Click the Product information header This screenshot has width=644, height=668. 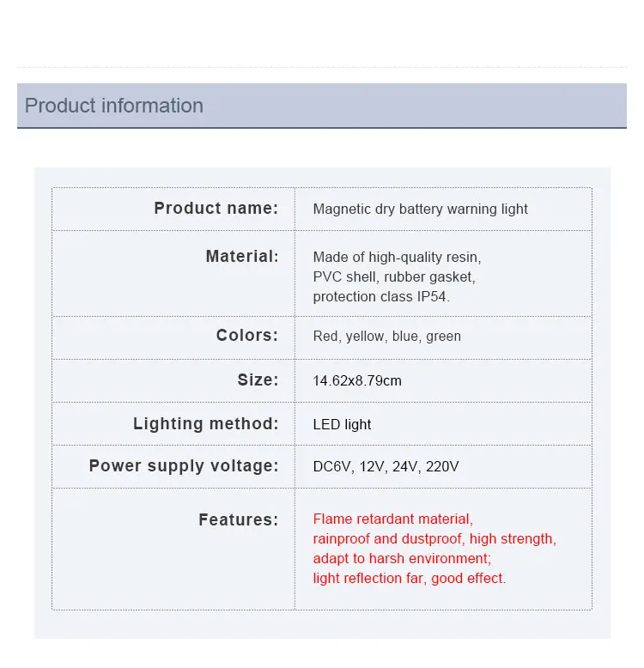(114, 106)
